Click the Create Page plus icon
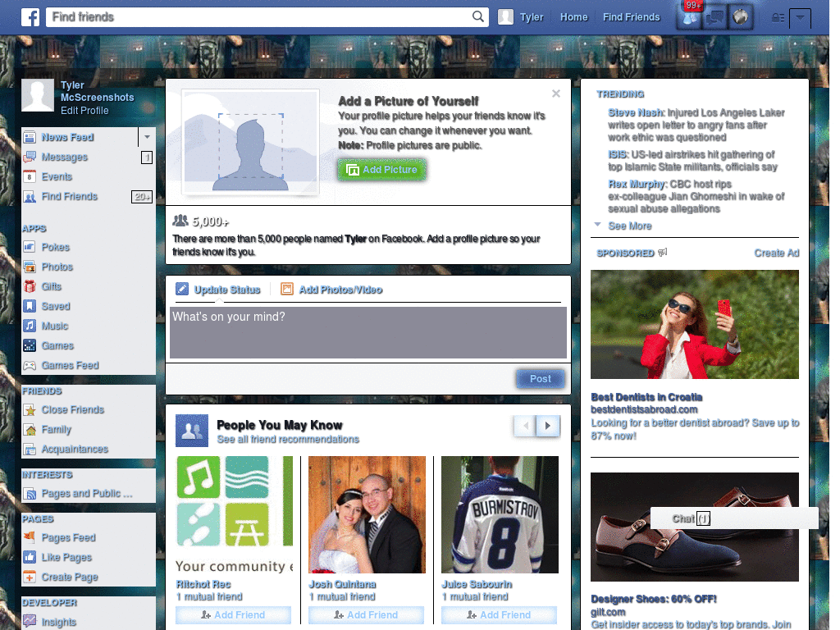The height and width of the screenshot is (630, 840). [x=30, y=577]
